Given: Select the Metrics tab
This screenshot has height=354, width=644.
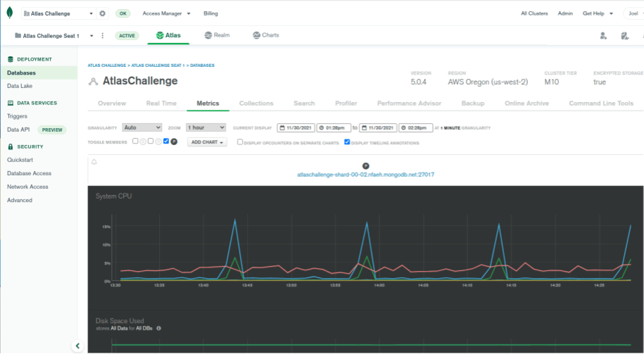Looking at the screenshot, I should (208, 103).
